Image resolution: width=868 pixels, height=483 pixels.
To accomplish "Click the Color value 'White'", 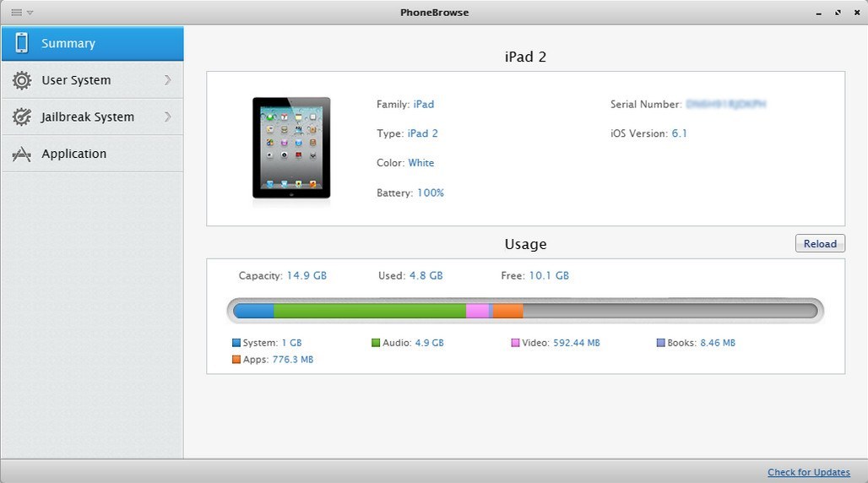I will tap(420, 163).
